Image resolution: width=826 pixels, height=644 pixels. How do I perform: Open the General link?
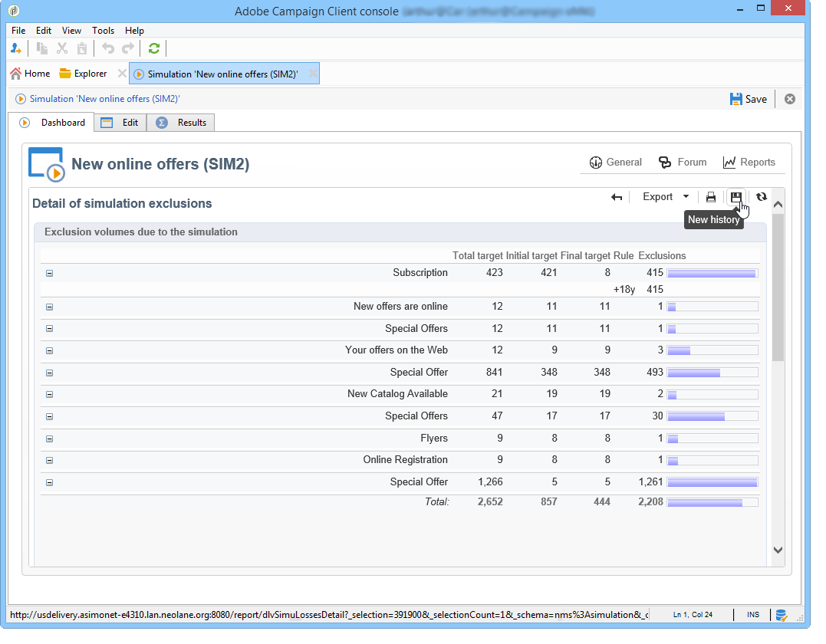pyautogui.click(x=615, y=163)
